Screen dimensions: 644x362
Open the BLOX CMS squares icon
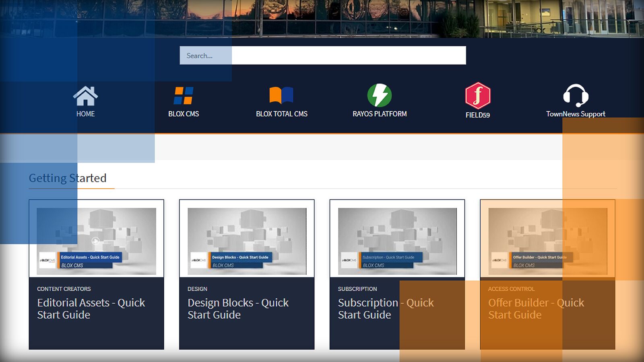[x=184, y=96]
